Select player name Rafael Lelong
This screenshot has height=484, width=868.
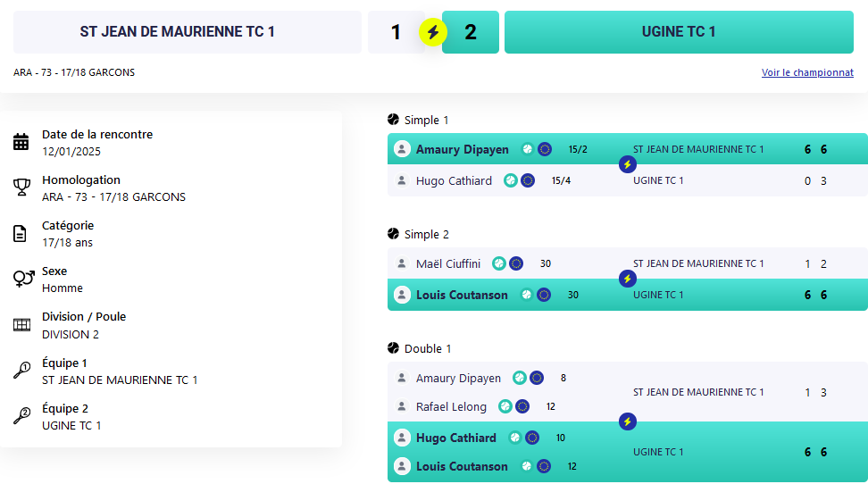[x=451, y=406]
